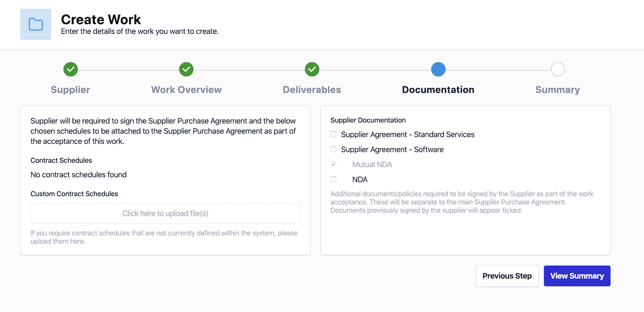Click the green checkmark above Work Overview

pos(186,69)
